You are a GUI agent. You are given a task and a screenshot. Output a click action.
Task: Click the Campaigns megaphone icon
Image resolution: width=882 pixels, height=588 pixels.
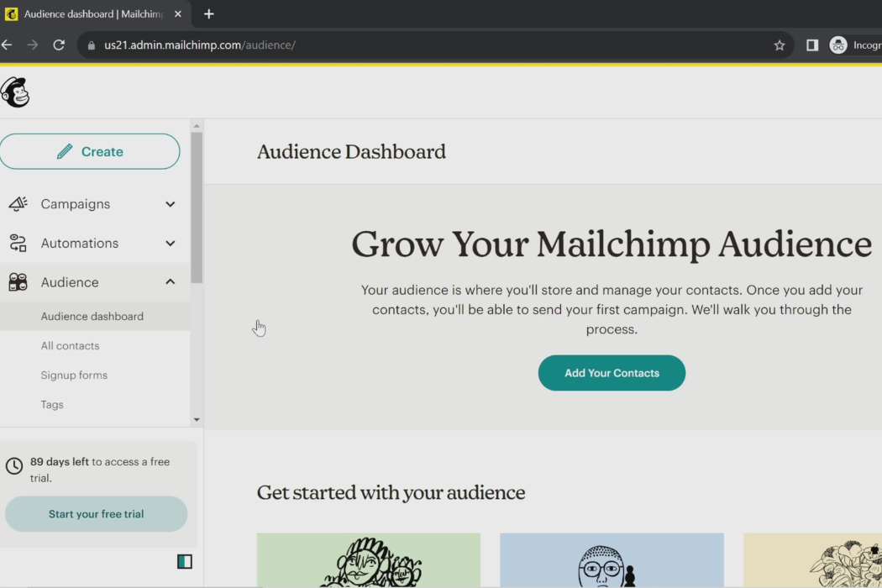[18, 203]
